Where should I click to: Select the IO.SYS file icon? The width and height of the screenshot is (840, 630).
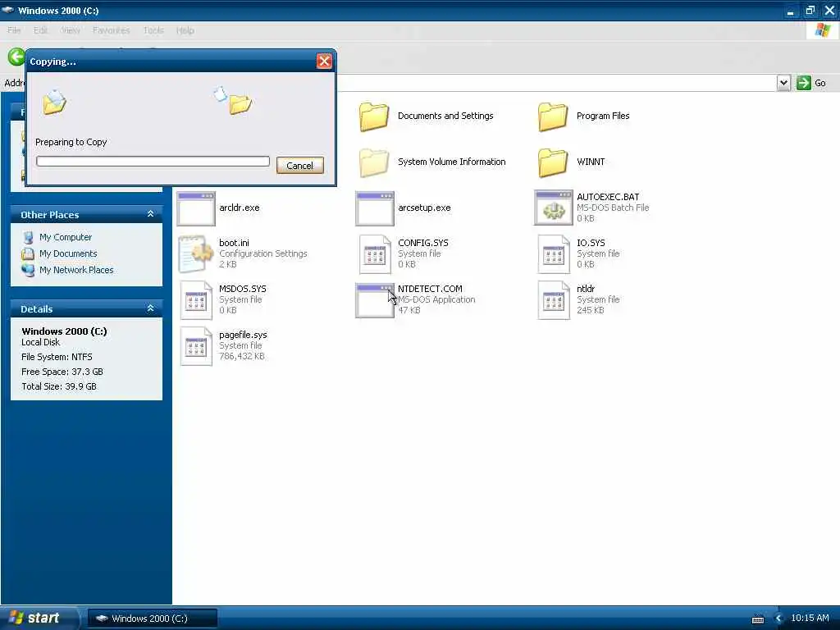click(x=554, y=254)
